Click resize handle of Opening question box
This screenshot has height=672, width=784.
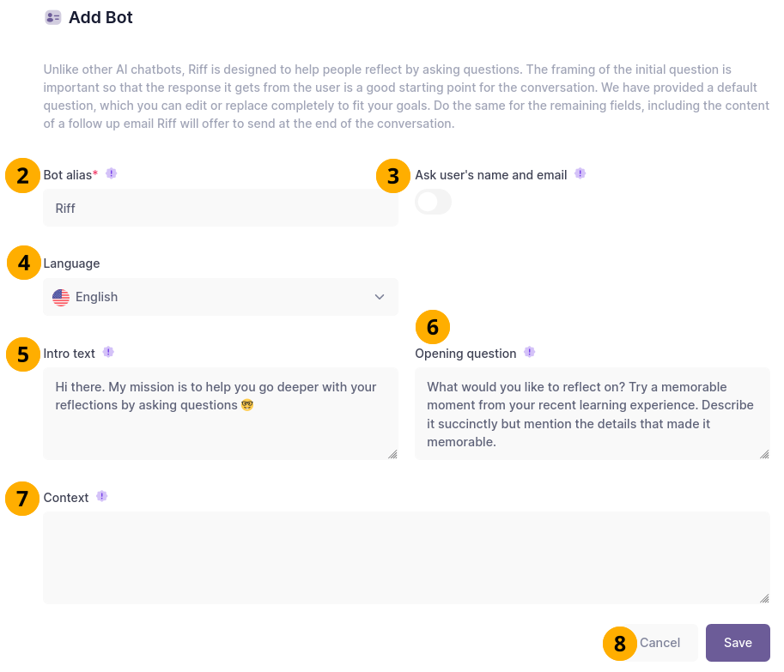click(764, 454)
